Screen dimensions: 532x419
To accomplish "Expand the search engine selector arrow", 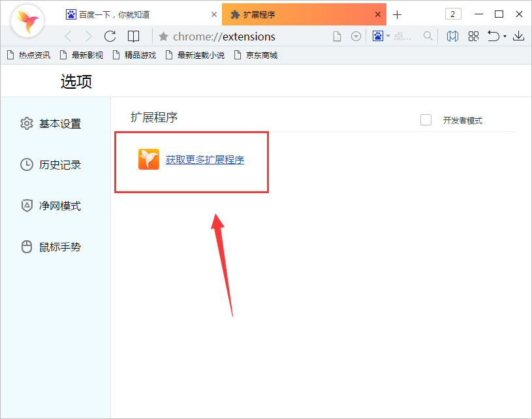I will pyautogui.click(x=388, y=36).
